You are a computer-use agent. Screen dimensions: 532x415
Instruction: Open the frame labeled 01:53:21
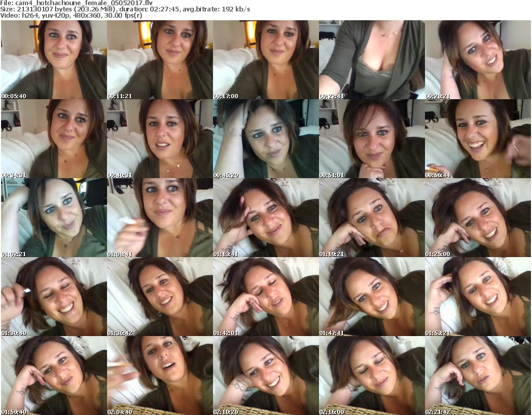[477, 297]
